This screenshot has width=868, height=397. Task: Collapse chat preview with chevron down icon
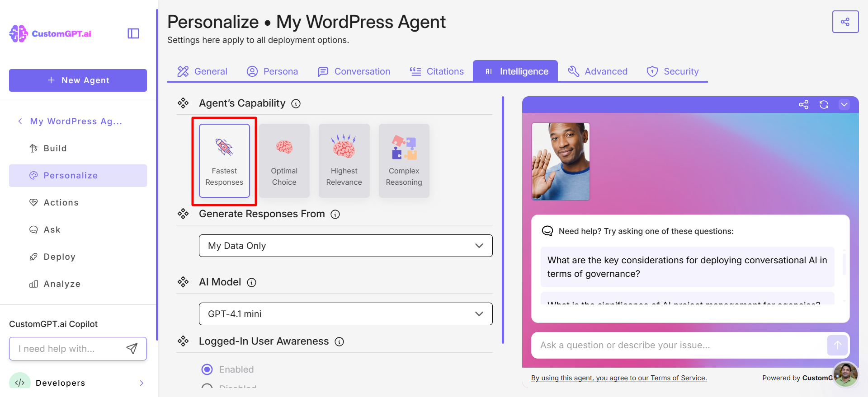coord(844,105)
